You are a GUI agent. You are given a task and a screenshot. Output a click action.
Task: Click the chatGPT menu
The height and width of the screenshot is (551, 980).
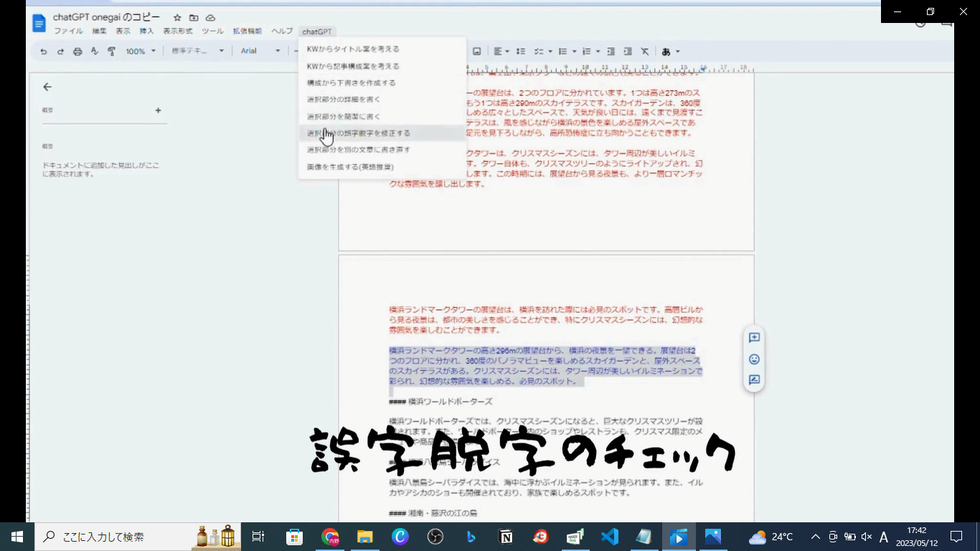(x=317, y=32)
